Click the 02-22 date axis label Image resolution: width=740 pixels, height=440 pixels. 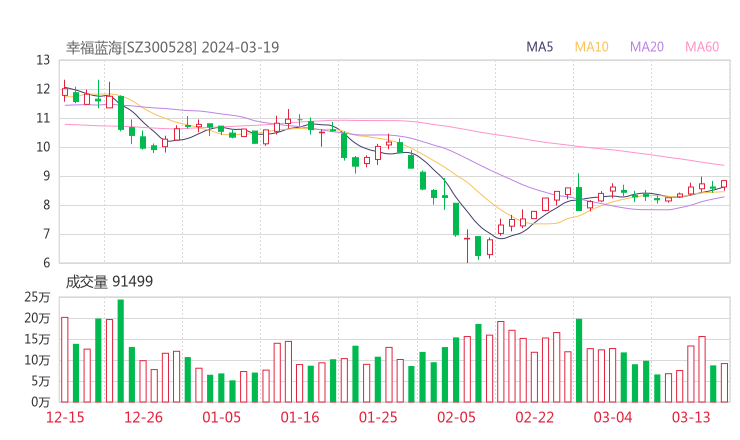pyautogui.click(x=534, y=417)
